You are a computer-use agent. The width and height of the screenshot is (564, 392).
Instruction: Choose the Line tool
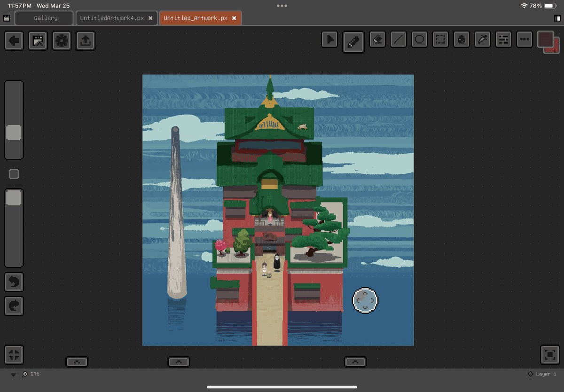point(399,40)
